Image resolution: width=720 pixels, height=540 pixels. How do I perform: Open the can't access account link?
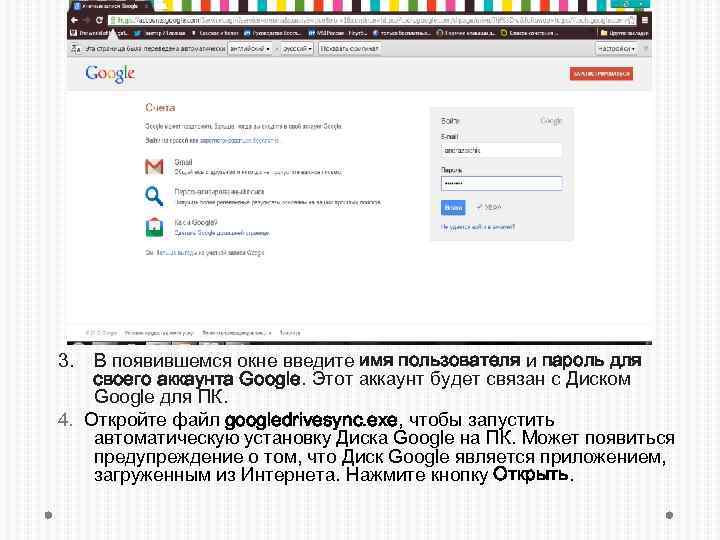[478, 227]
